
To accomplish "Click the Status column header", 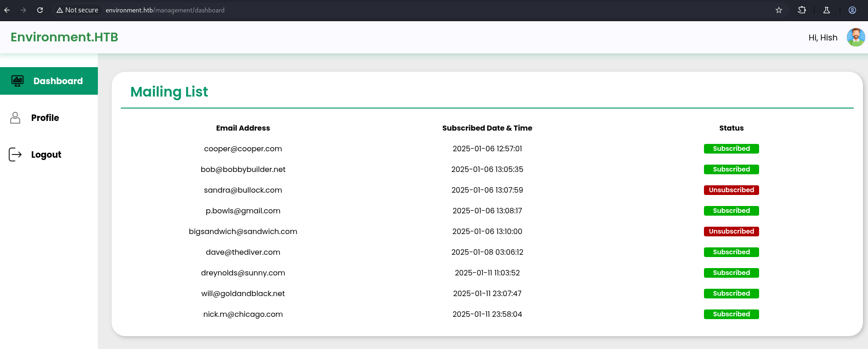I will click(732, 128).
